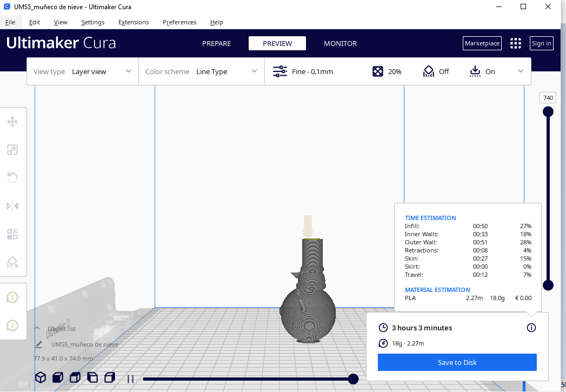Switch to right side view cube icon
This screenshot has width=566, height=392.
(110, 377)
